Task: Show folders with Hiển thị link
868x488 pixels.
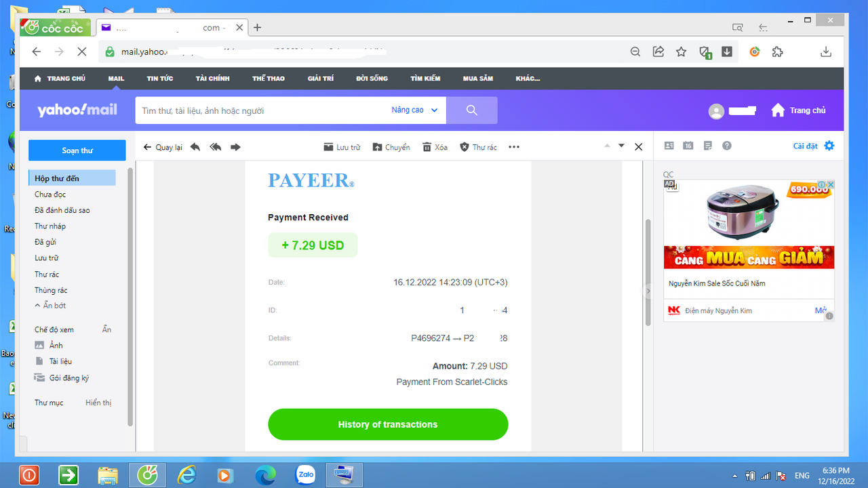Action: (x=98, y=403)
